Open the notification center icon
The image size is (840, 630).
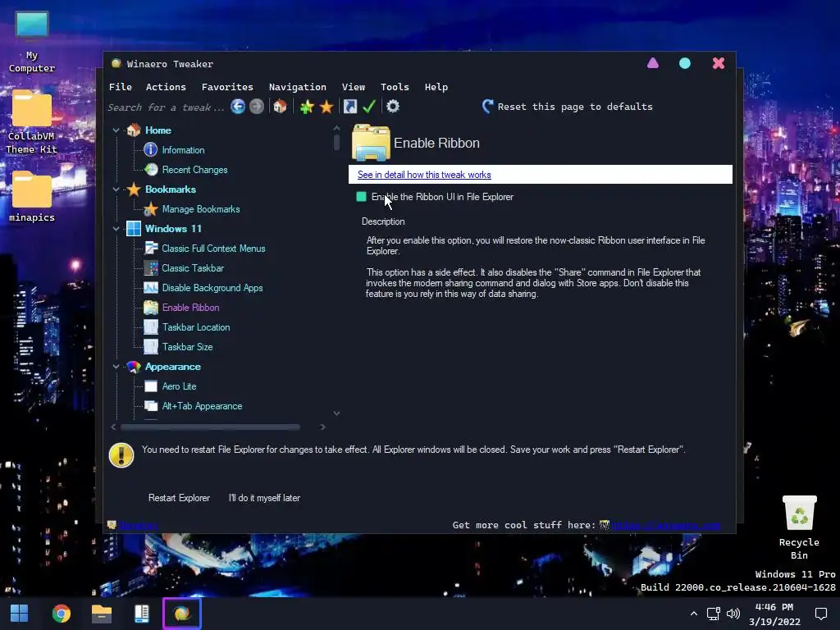pyautogui.click(x=820, y=614)
